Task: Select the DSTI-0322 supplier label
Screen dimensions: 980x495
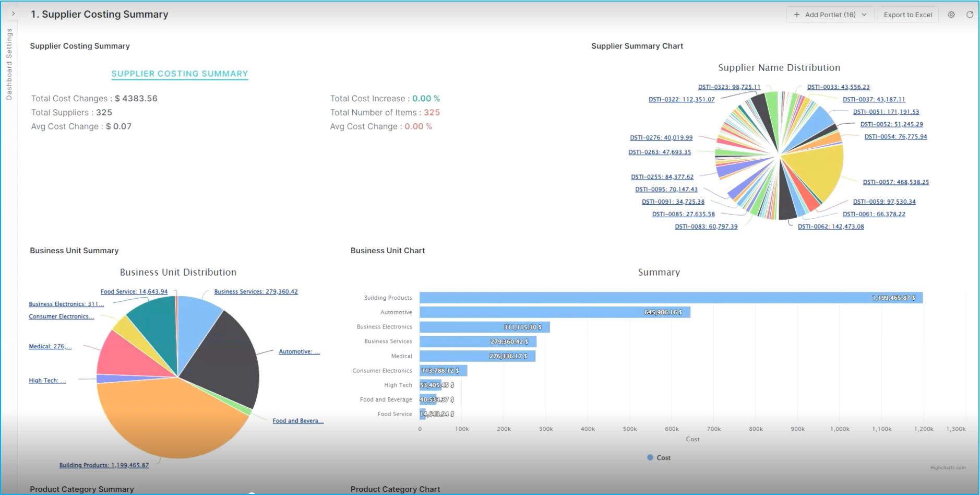Action: (682, 100)
